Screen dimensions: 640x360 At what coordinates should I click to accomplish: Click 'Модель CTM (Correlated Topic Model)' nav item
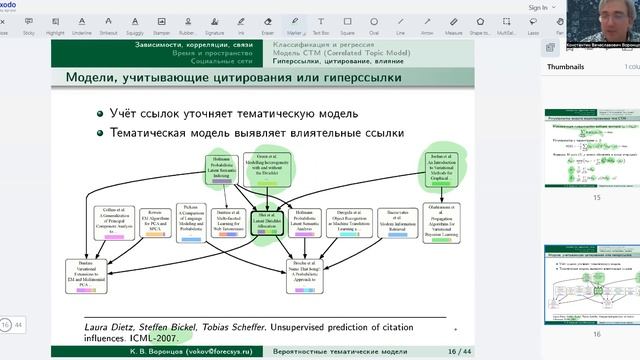tap(342, 53)
